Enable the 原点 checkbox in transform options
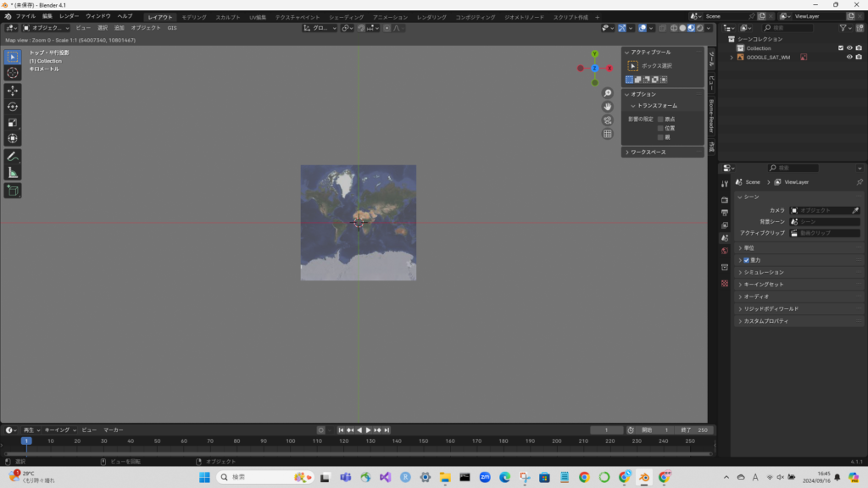 click(660, 119)
